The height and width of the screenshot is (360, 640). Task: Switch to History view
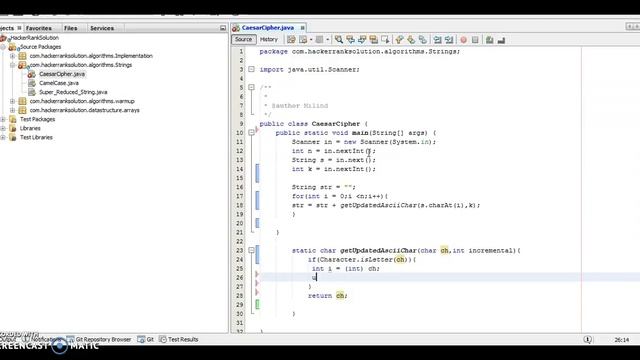coord(269,39)
